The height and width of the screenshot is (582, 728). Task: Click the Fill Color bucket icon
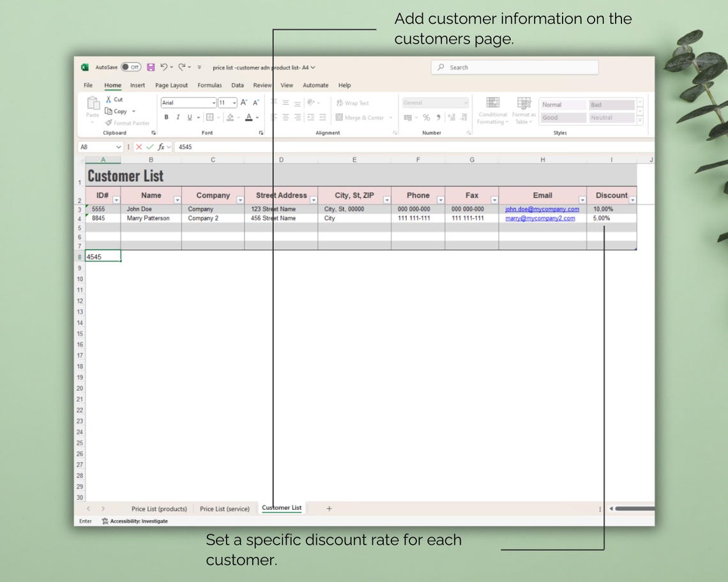tap(231, 117)
